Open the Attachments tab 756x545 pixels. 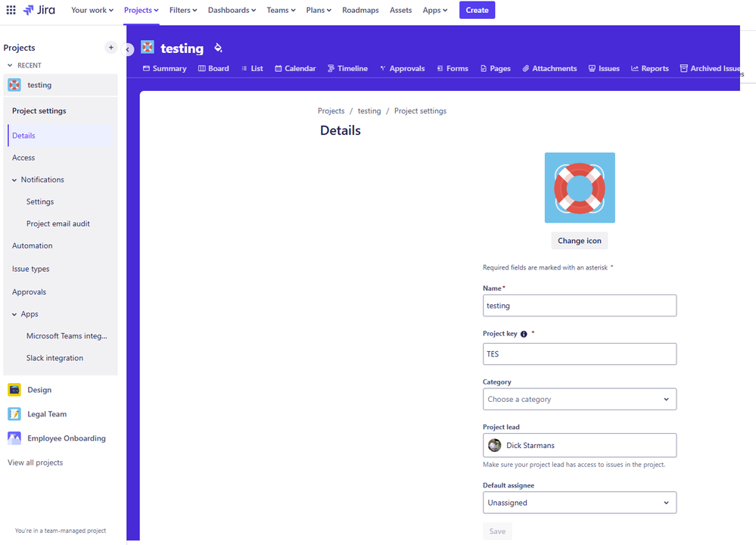tap(549, 68)
